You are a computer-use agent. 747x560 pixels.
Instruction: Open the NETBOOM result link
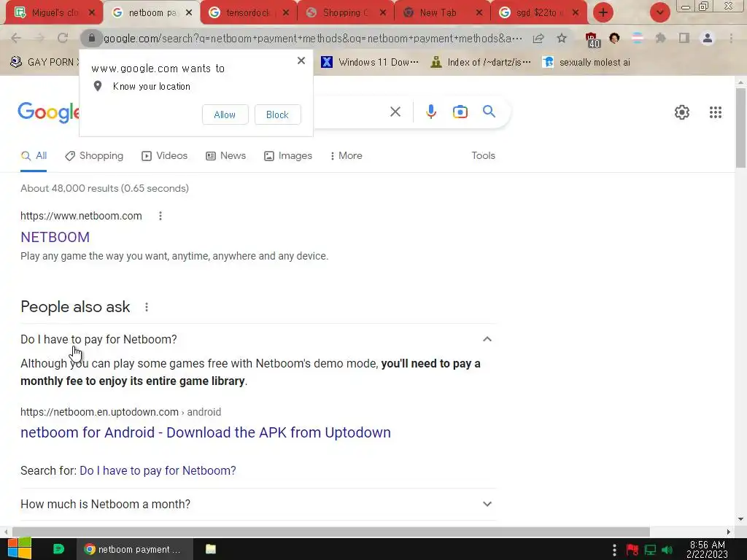click(55, 237)
